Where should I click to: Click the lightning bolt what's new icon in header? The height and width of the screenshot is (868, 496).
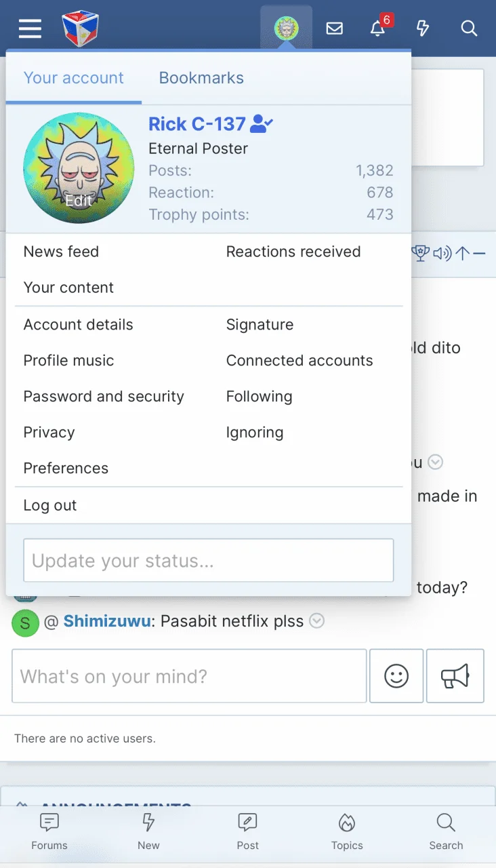pos(423,28)
